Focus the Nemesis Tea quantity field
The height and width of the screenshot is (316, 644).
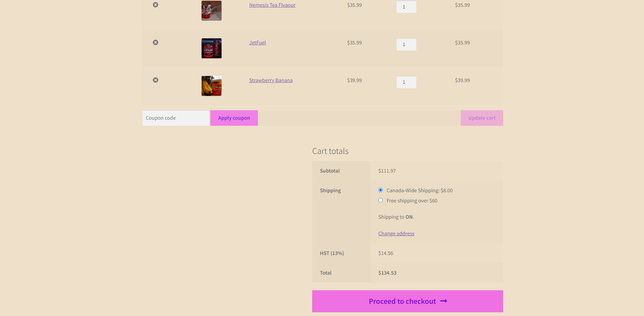point(406,7)
